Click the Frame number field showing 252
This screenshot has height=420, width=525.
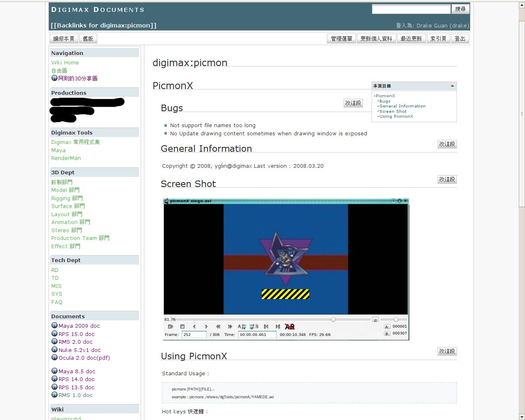(194, 335)
